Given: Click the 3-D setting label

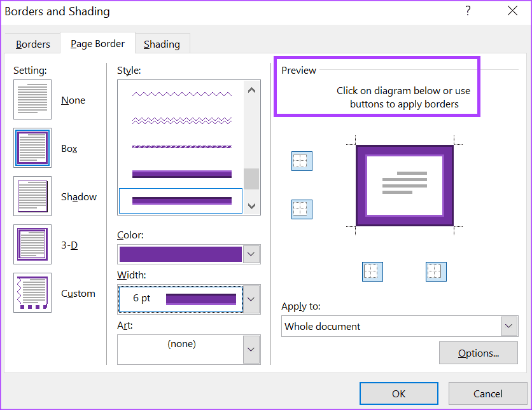Looking at the screenshot, I should 69,245.
